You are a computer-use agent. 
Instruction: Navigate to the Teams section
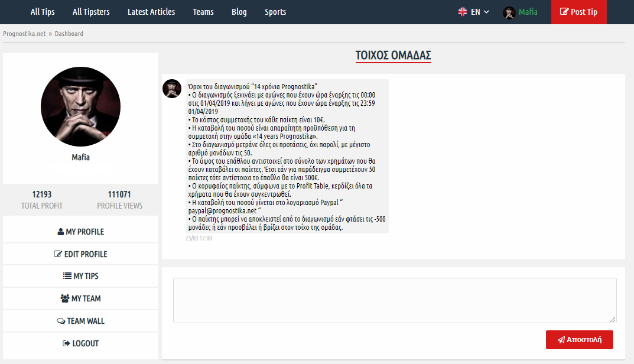pos(203,12)
